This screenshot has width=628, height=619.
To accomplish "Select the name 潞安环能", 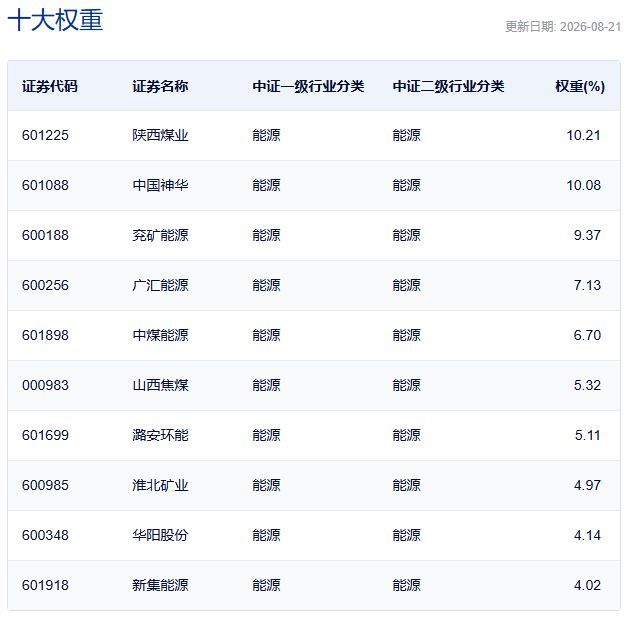I will [160, 436].
